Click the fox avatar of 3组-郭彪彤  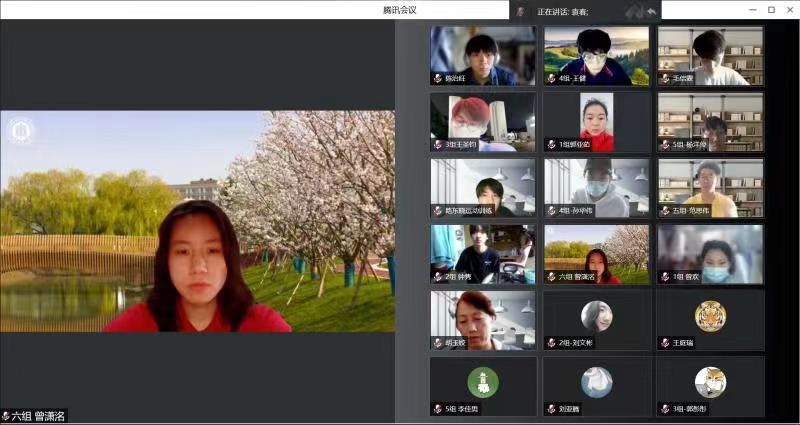point(710,381)
